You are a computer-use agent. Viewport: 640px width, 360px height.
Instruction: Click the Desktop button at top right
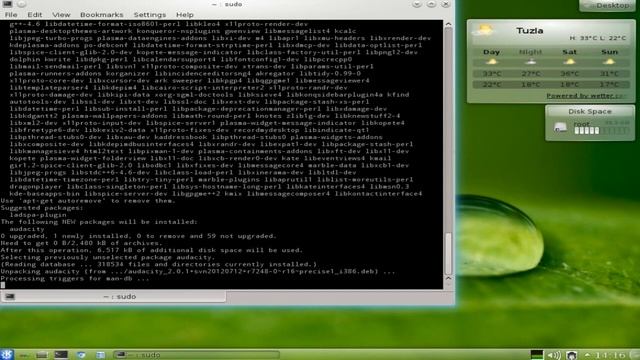pos(607,5)
